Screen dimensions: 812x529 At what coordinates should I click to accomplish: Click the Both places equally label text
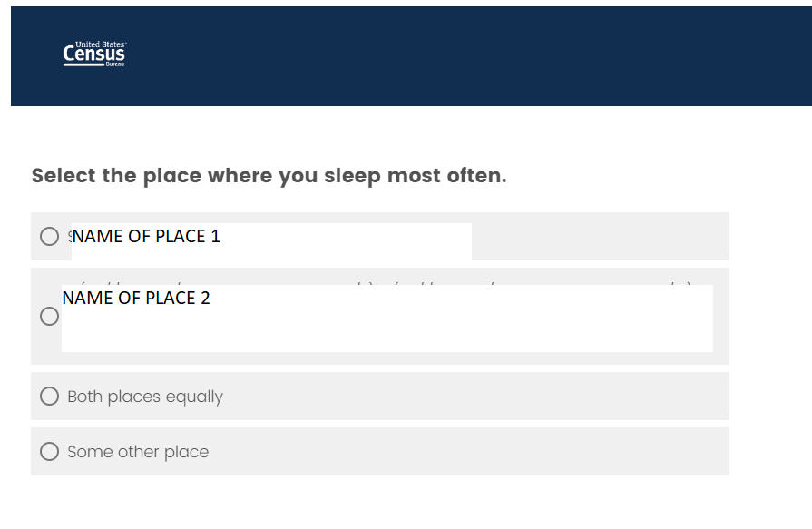145,397
